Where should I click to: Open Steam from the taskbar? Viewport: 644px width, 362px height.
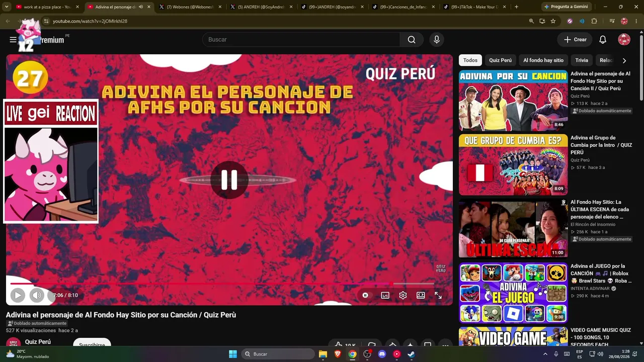pyautogui.click(x=411, y=354)
